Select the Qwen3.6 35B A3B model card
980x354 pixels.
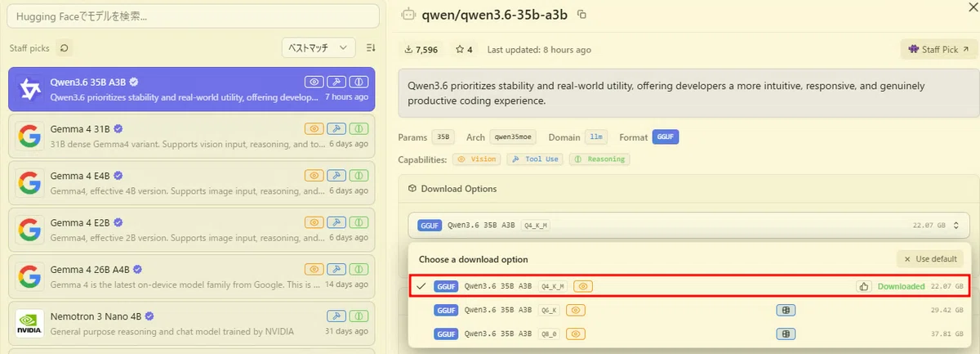[x=192, y=88]
